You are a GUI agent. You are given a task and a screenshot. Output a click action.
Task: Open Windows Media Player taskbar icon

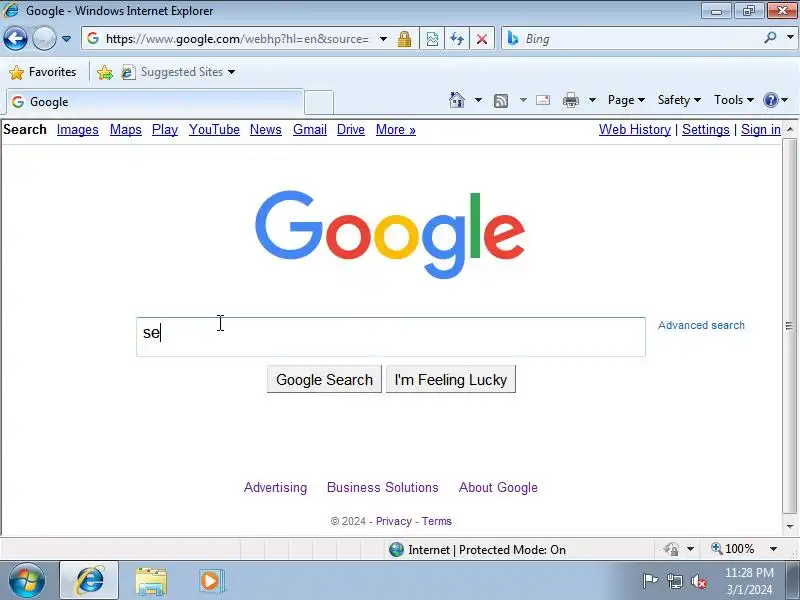[210, 581]
